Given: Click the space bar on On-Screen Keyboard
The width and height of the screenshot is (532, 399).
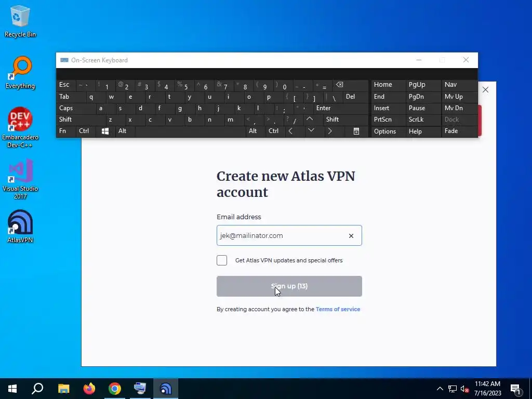Looking at the screenshot, I should (x=190, y=131).
